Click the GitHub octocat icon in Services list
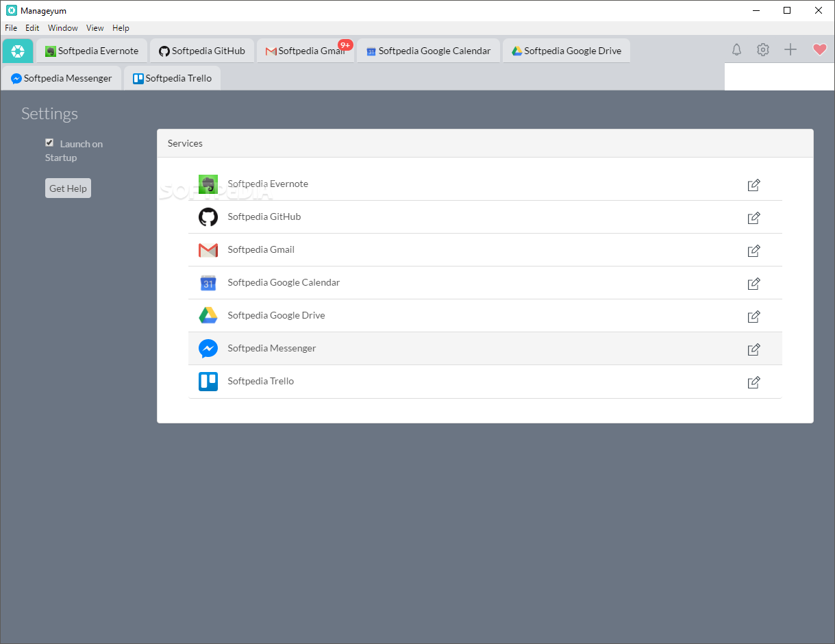The width and height of the screenshot is (835, 644). pyautogui.click(x=208, y=217)
